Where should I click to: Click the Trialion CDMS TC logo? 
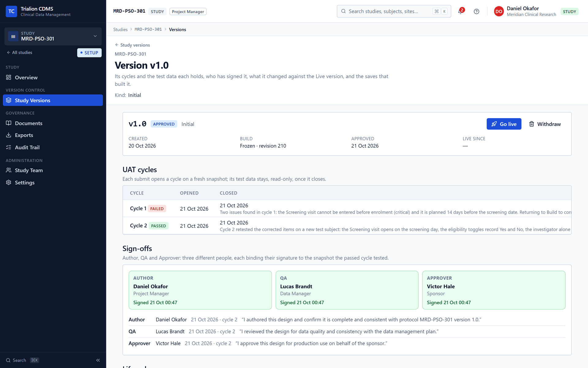11,11
